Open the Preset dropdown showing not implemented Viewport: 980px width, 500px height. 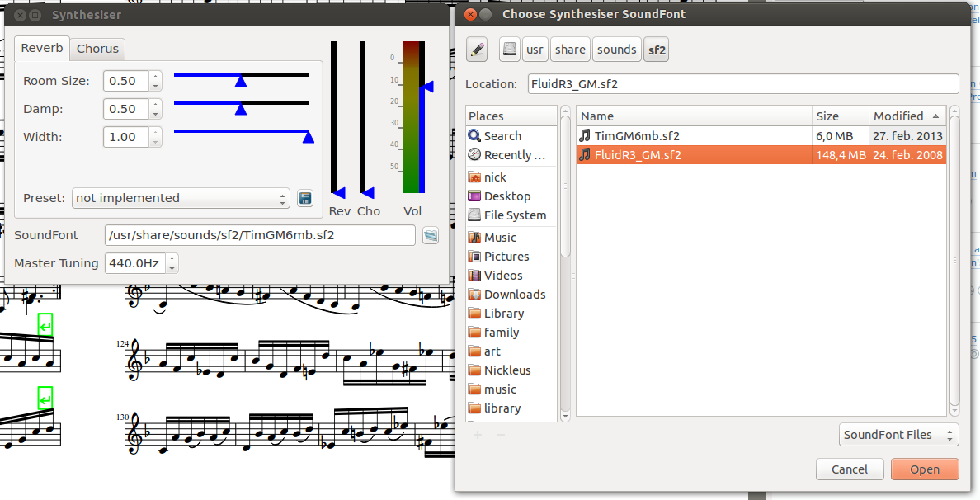click(x=181, y=198)
